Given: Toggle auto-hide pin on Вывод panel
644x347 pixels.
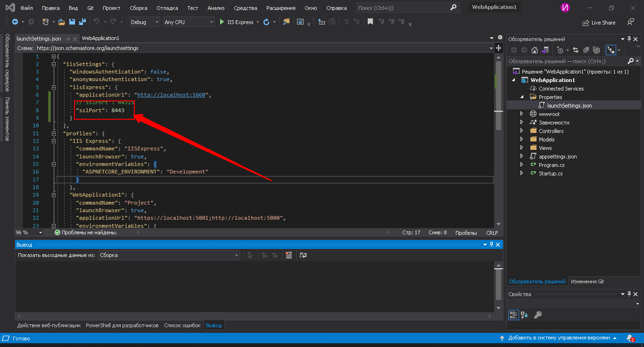Looking at the screenshot, I should point(491,245).
